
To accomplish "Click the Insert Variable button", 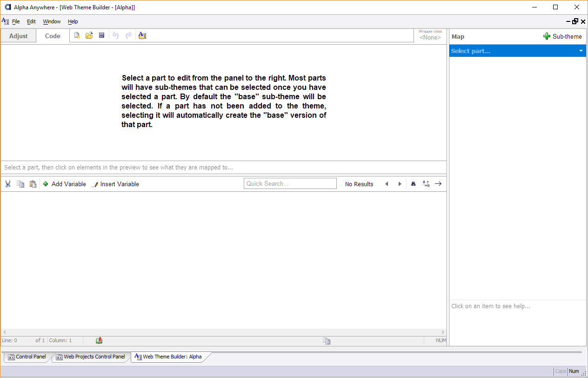I will click(115, 184).
